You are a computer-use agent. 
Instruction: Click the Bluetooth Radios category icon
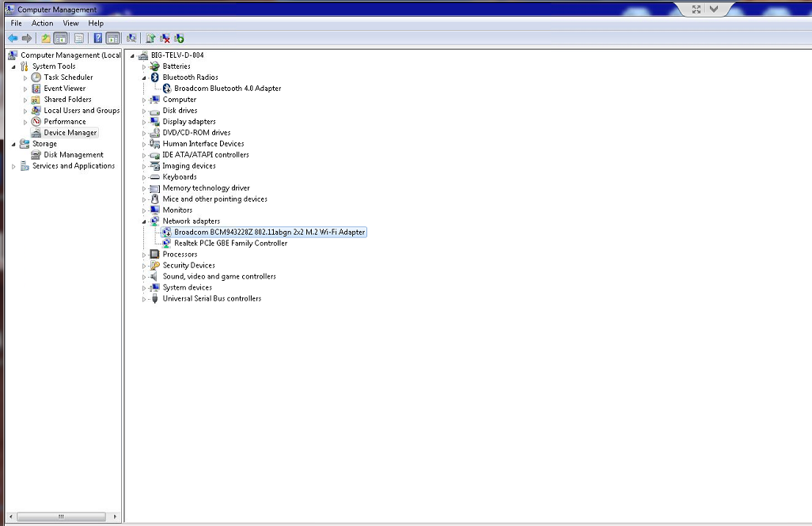pos(155,78)
